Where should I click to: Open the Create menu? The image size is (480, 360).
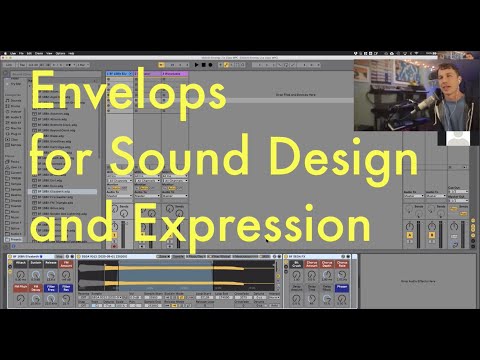pos(39,53)
